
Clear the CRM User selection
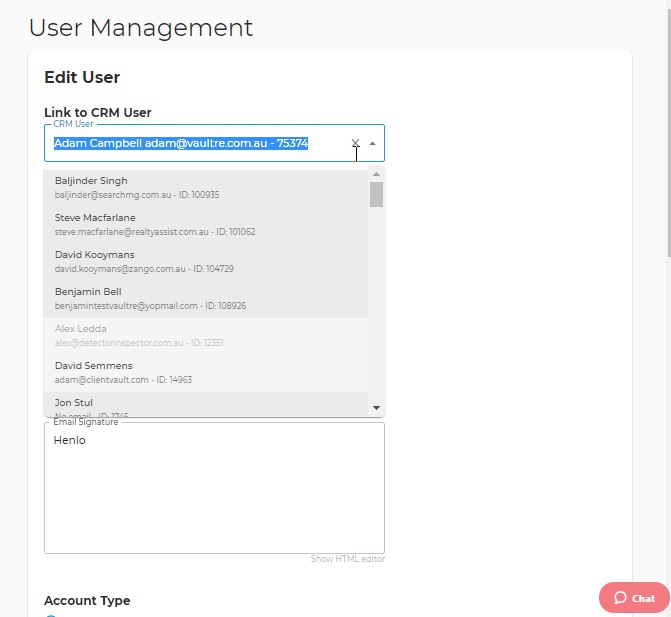point(355,143)
